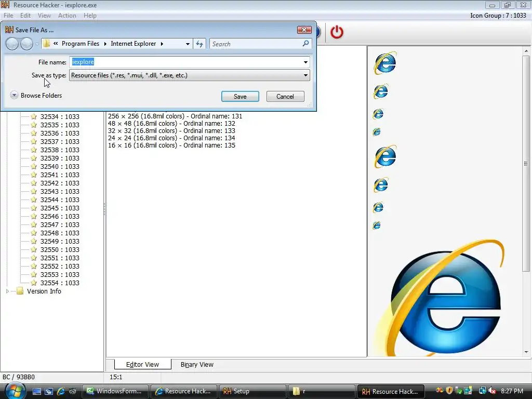
Task: Close the Save File As dialog
Action: click(x=304, y=30)
